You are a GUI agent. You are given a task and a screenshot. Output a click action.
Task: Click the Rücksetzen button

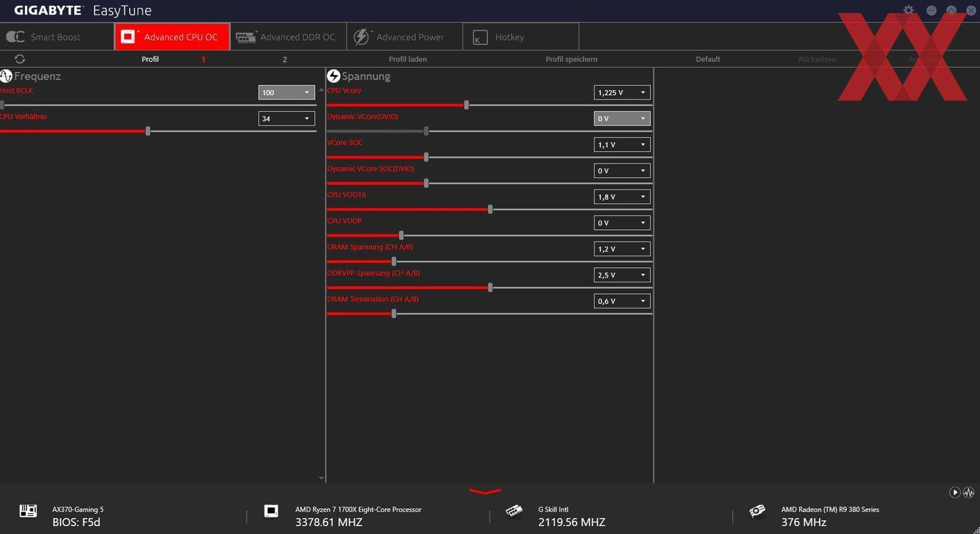tap(817, 59)
